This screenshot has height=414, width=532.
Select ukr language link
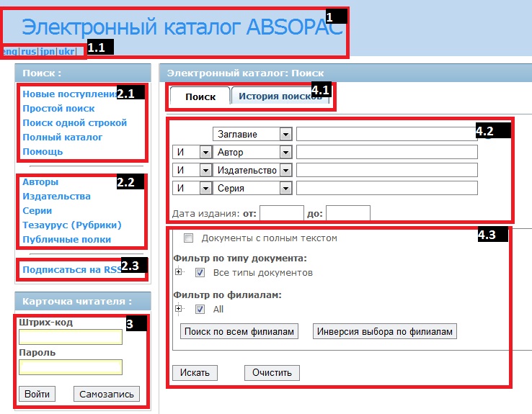click(x=66, y=52)
